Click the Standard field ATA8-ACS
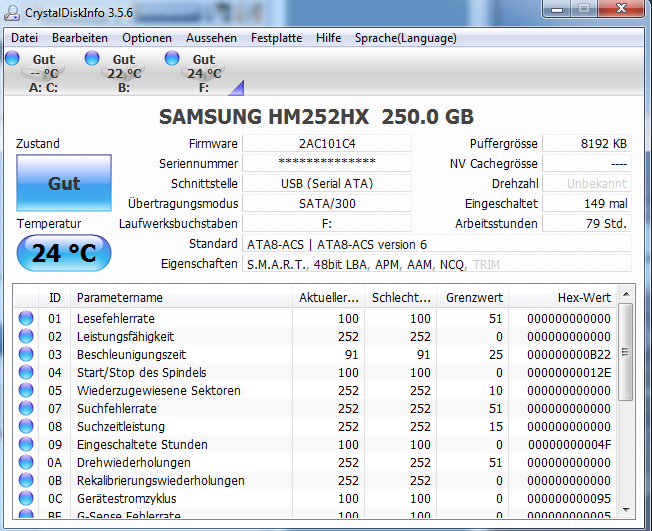The width and height of the screenshot is (652, 531). (437, 244)
